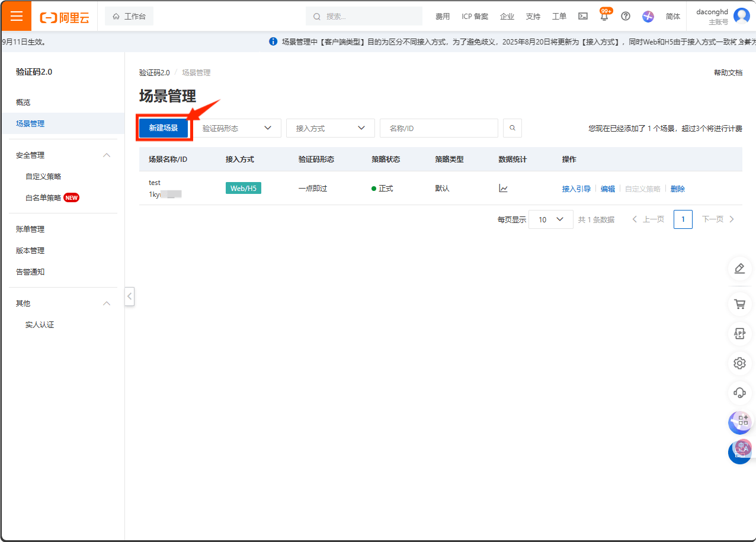Open the notification bell with 99+ badge
The height and width of the screenshot is (542, 756).
604,16
